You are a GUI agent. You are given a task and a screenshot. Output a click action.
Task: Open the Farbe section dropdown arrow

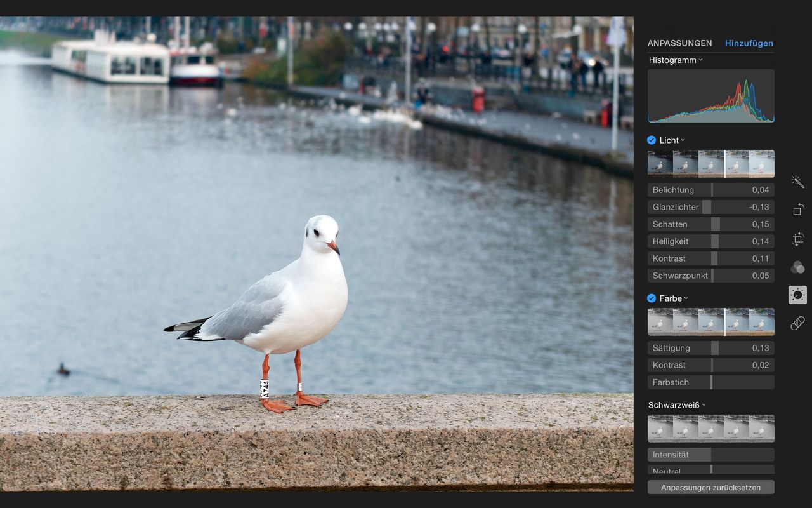(686, 298)
